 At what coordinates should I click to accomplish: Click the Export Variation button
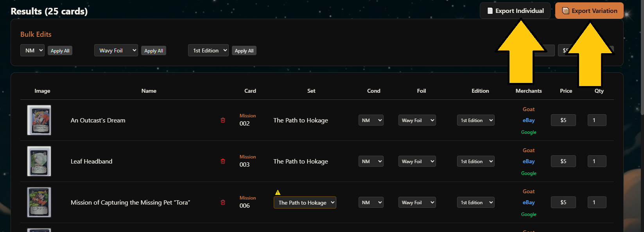point(589,11)
